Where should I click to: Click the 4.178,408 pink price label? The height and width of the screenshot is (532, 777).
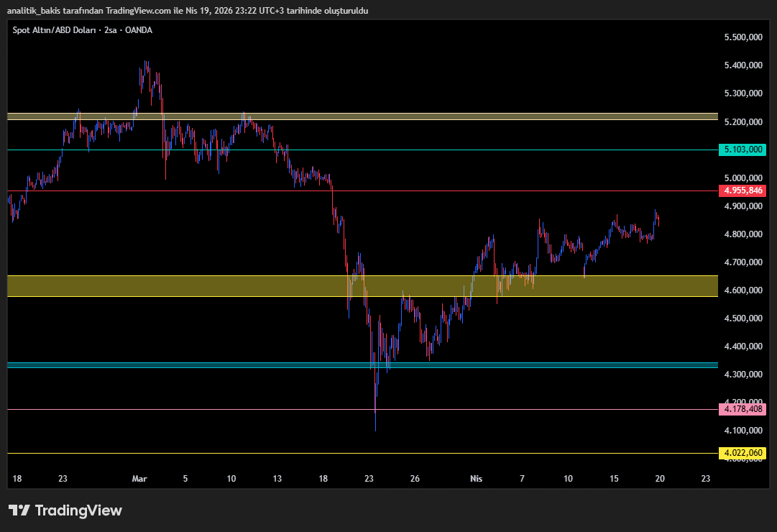click(x=742, y=409)
